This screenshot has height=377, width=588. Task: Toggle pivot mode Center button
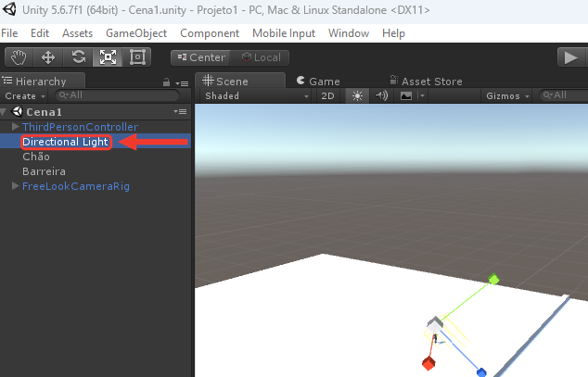[200, 57]
